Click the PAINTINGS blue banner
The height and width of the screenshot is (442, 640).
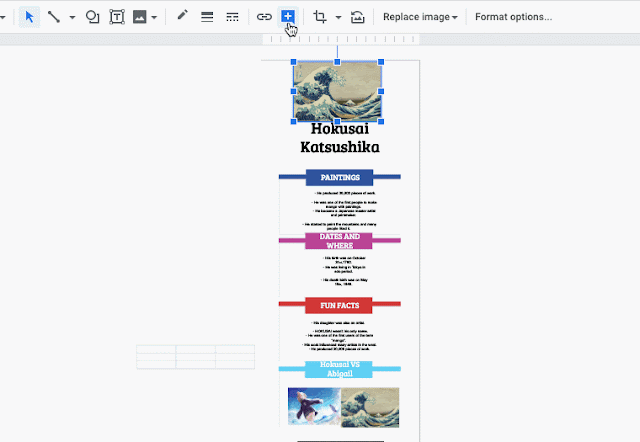click(x=340, y=177)
